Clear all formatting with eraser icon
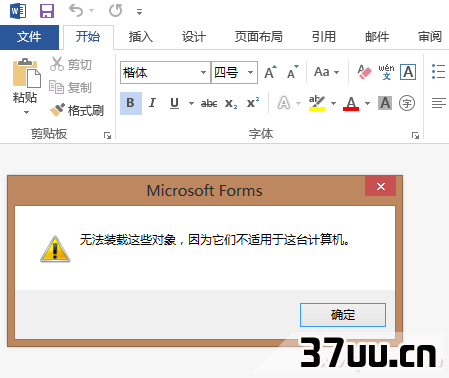449x378 pixels. tap(364, 72)
